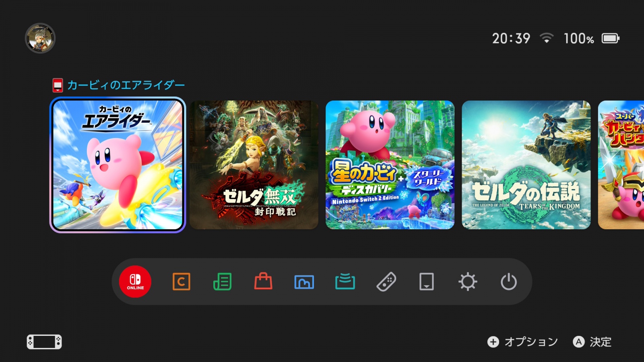The height and width of the screenshot is (362, 644).
Task: Select the Zelda Musou game tile
Action: [254, 165]
